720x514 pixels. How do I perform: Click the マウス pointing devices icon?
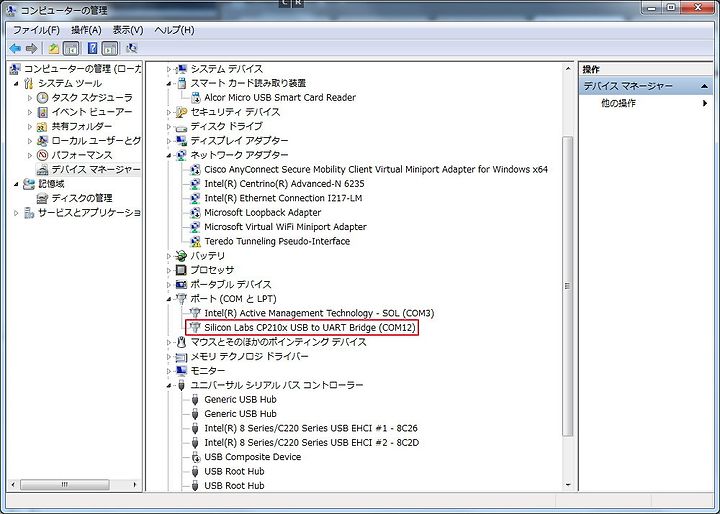click(x=182, y=342)
